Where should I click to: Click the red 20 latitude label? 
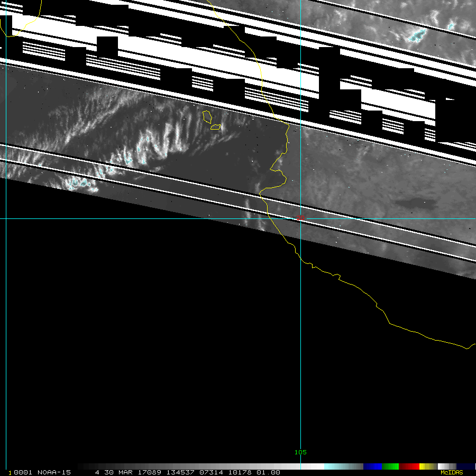click(300, 217)
